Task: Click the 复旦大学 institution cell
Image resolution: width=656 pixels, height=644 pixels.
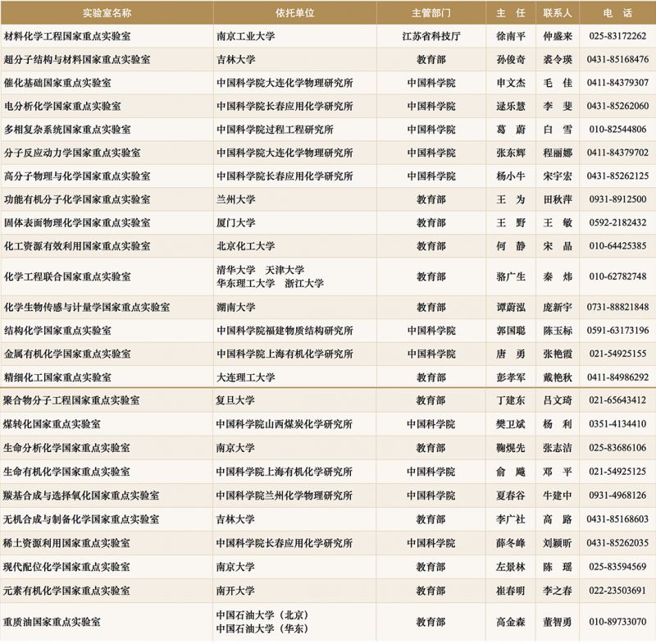Action: (235, 400)
